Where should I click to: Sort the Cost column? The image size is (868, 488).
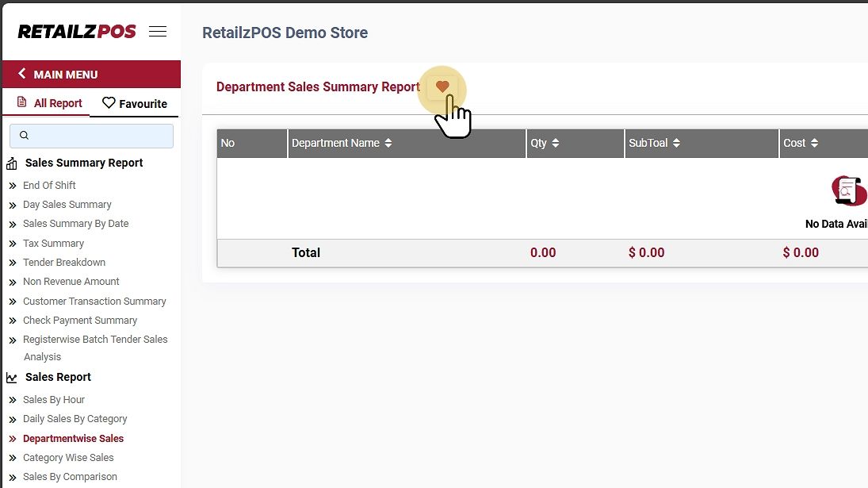(x=814, y=143)
